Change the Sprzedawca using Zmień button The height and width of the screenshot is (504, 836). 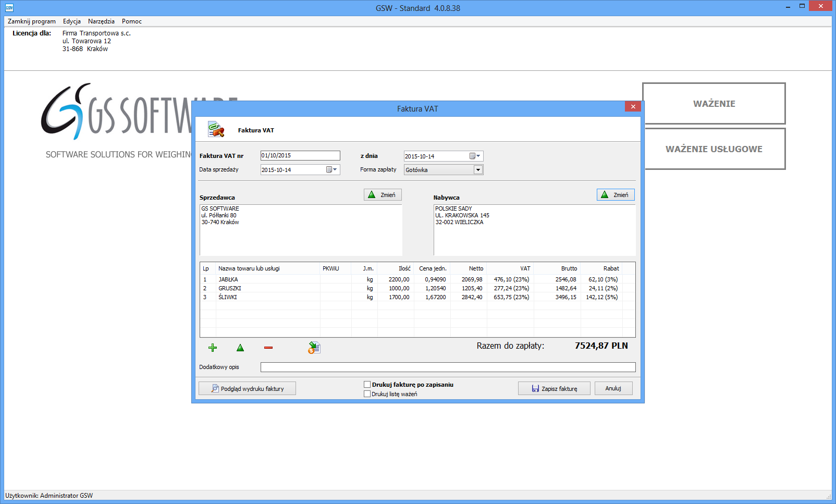coord(383,195)
